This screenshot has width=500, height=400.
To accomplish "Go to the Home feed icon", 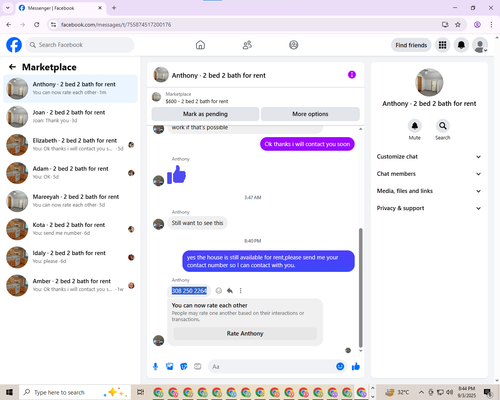I will coord(200,45).
